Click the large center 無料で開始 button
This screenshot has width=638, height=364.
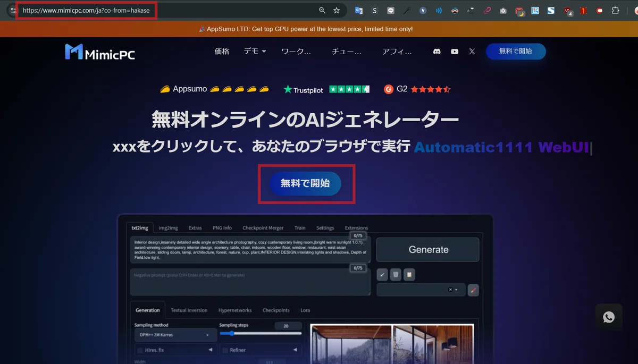pyautogui.click(x=305, y=183)
